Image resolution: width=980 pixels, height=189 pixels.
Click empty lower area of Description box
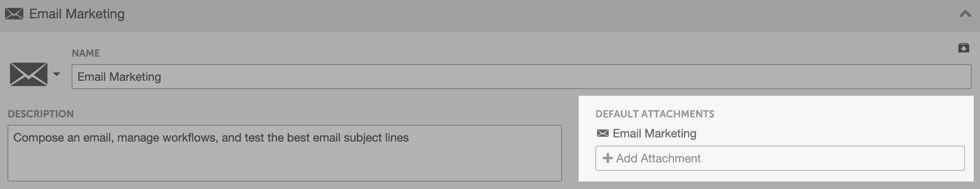pos(284,166)
